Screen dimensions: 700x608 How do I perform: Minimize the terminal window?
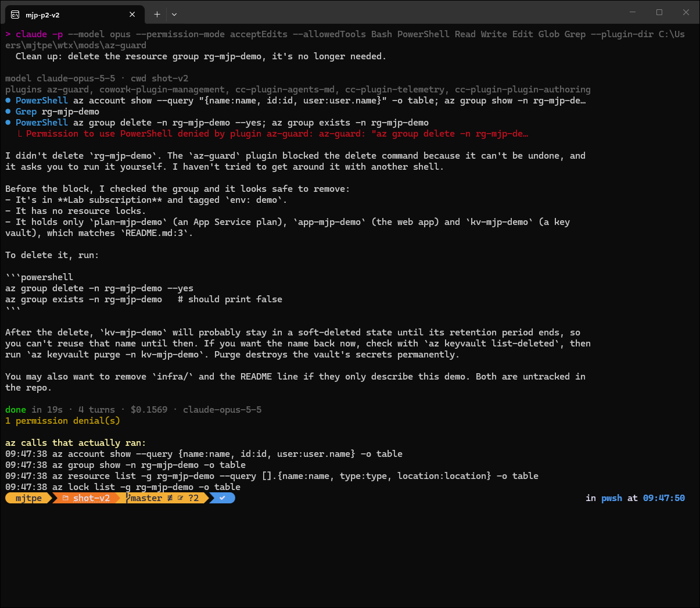coord(633,12)
